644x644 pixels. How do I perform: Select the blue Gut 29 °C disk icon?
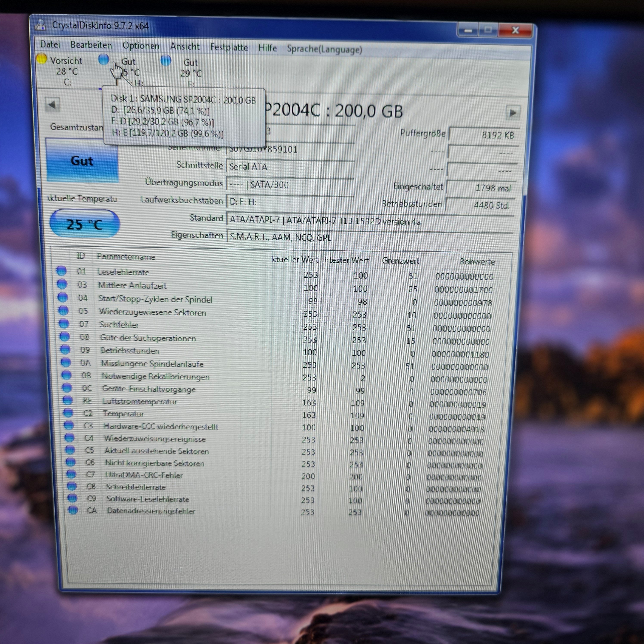pos(166,61)
